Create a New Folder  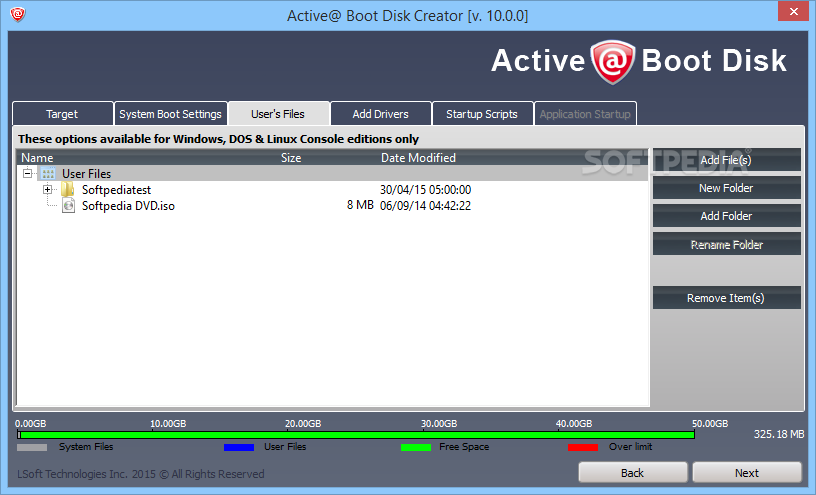pyautogui.click(x=726, y=188)
